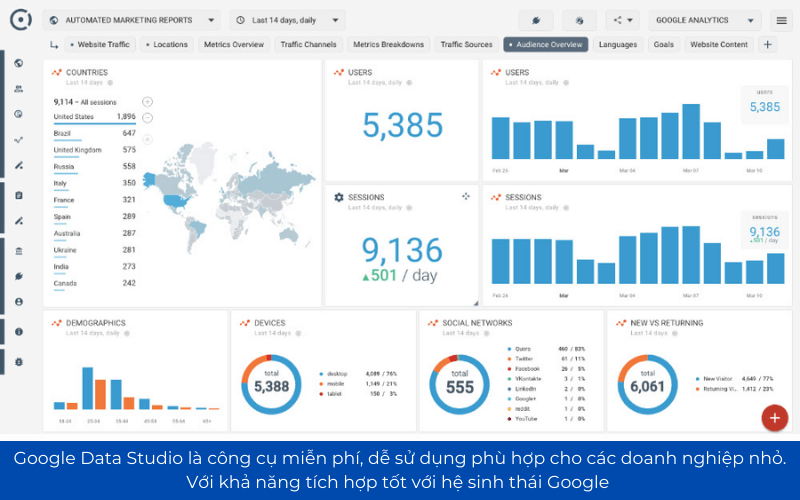
Task: Click the move handle icon on Sessions widget
Action: [466, 196]
